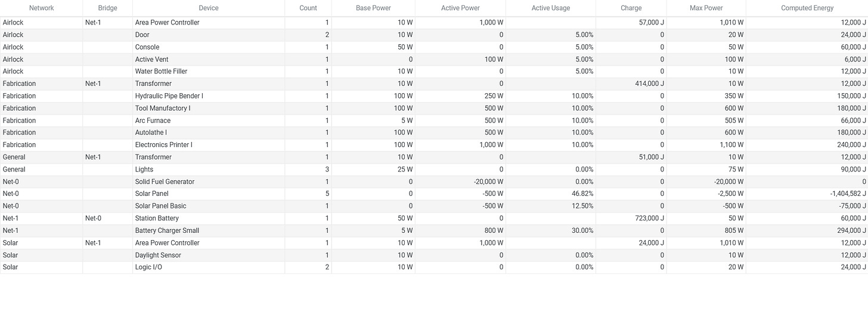Select the 250 W active power cell
868x326 pixels.
(x=460, y=96)
